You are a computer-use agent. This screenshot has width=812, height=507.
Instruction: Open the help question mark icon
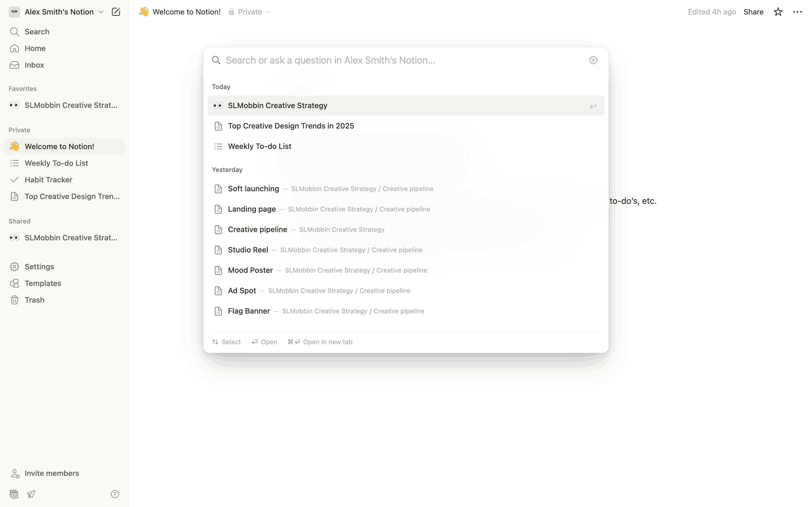coord(115,494)
